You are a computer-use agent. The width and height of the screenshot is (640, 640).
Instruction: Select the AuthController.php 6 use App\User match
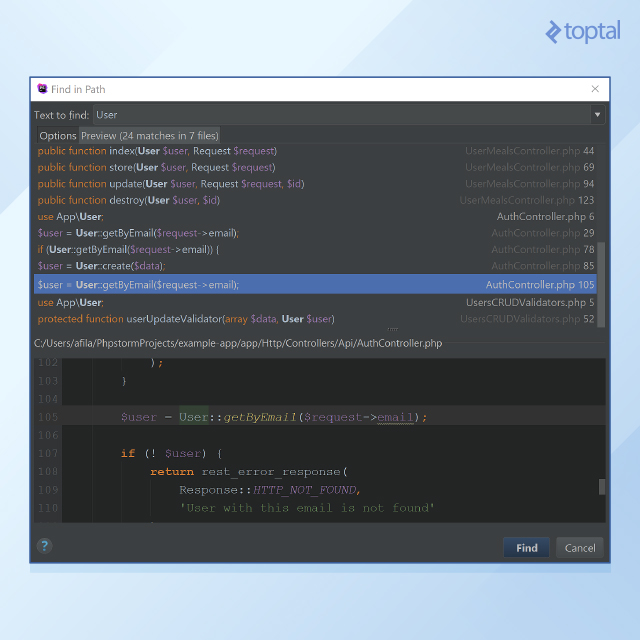[x=315, y=217]
